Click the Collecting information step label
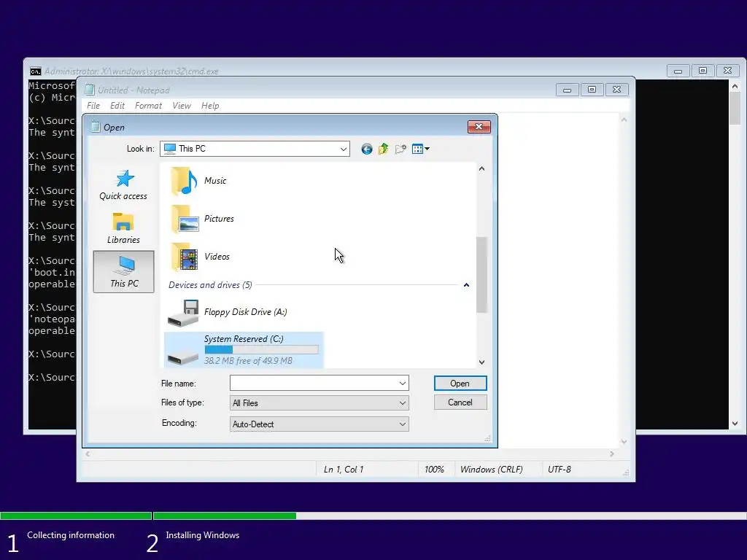Image resolution: width=747 pixels, height=560 pixels. (71, 535)
